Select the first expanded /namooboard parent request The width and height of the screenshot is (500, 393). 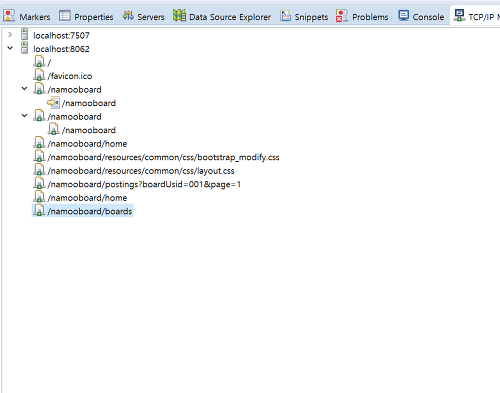pos(74,90)
